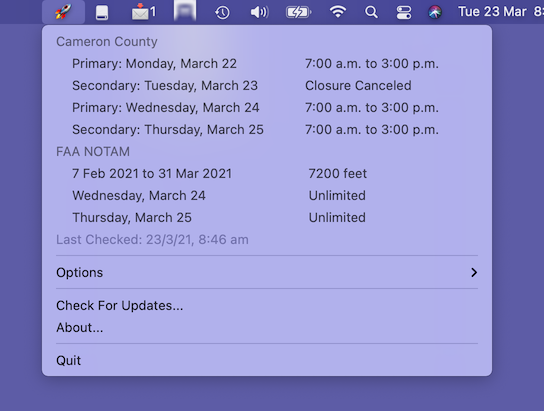Open Spotlight search magnifier
This screenshot has width=544, height=411.
(371, 12)
